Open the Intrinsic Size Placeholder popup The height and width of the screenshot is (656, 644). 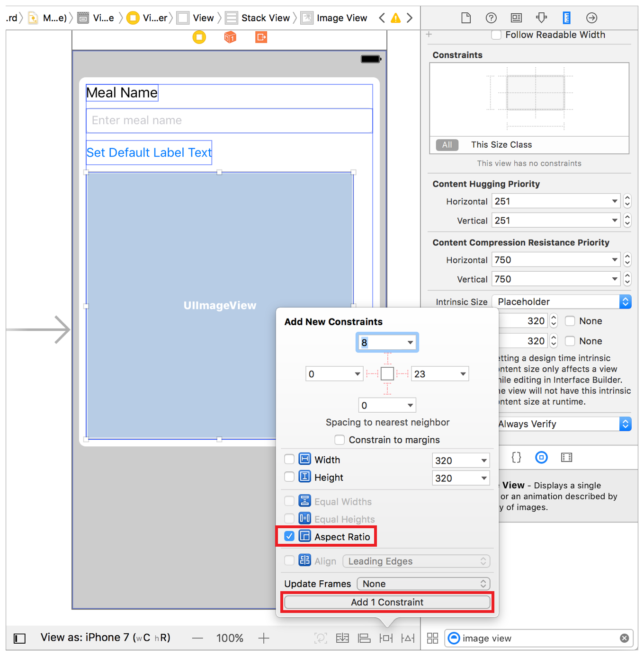[562, 301]
